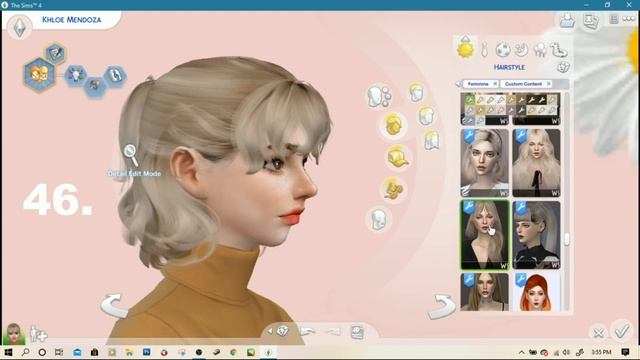Remove the Feminine filter tag
Viewport: 640px width, 360px height.
pyautogui.click(x=495, y=84)
